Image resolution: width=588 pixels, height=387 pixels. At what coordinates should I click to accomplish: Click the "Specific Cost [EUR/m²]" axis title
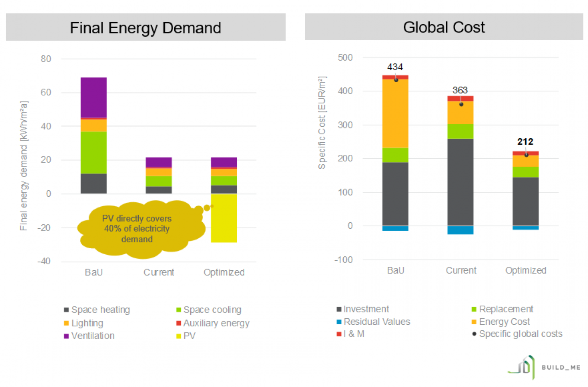pyautogui.click(x=322, y=122)
